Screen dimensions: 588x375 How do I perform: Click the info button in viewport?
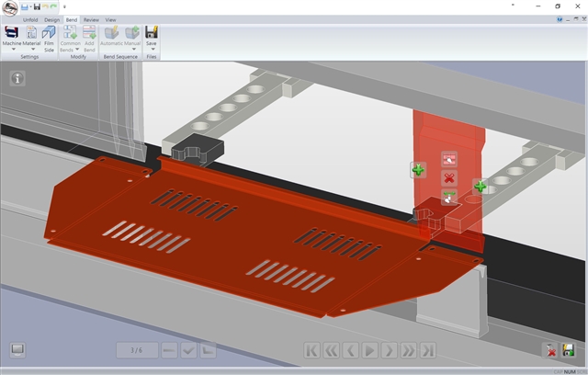click(17, 78)
